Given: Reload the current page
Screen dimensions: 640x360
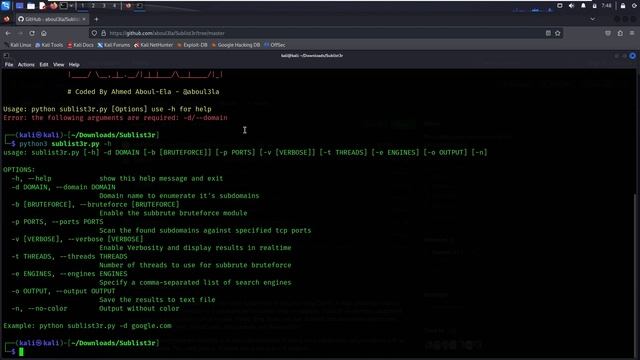Looking at the screenshot, I should coord(32,33).
